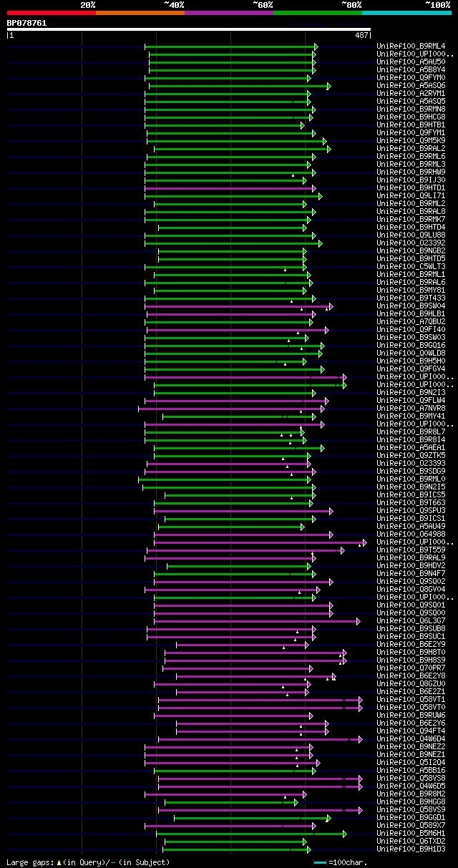Viewport: 458px width, 868px height.
Task: Open hit UniRef100_A7NVR8
Action: click(x=411, y=409)
